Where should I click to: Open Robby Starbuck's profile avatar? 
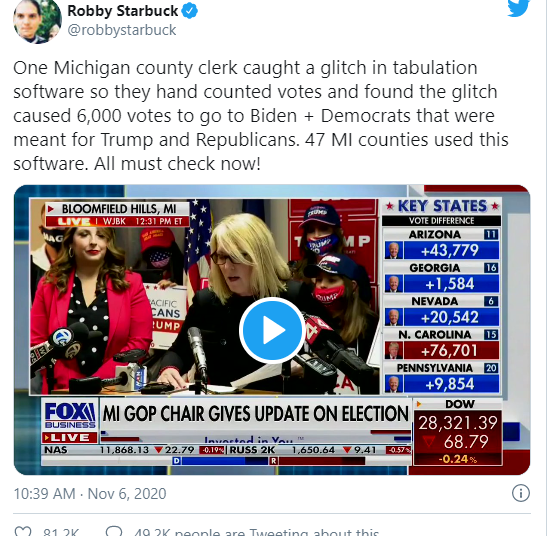coord(37,20)
